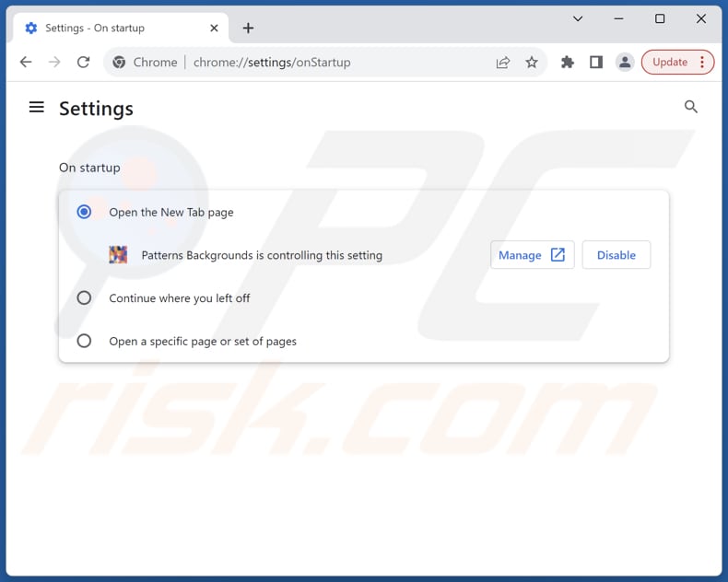Click the Chrome site info icon
728x582 pixels.
pos(119,63)
